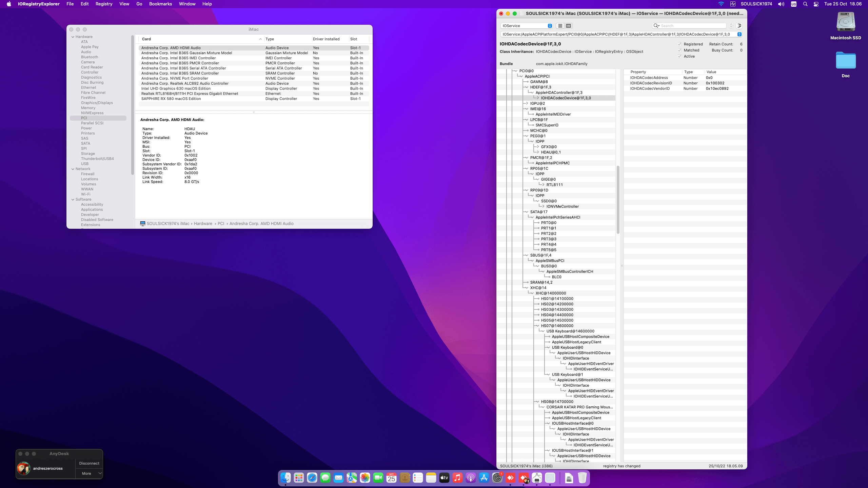Click search stepper next-result arrows

pos(731,26)
